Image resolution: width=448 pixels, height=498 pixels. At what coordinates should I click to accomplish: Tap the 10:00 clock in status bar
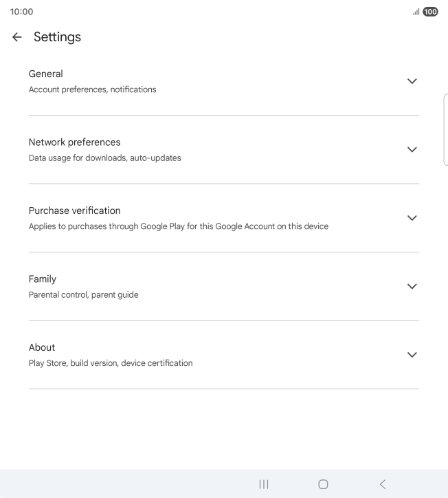point(21,12)
